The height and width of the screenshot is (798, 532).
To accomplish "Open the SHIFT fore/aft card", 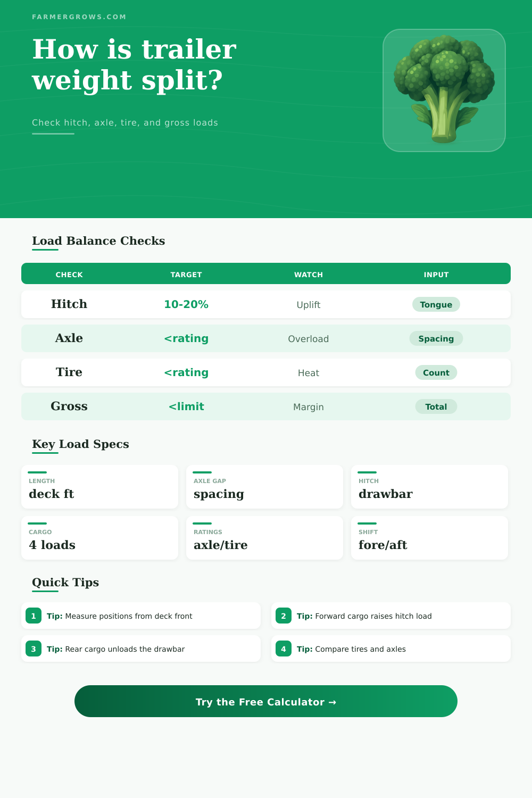I will pos(429,538).
